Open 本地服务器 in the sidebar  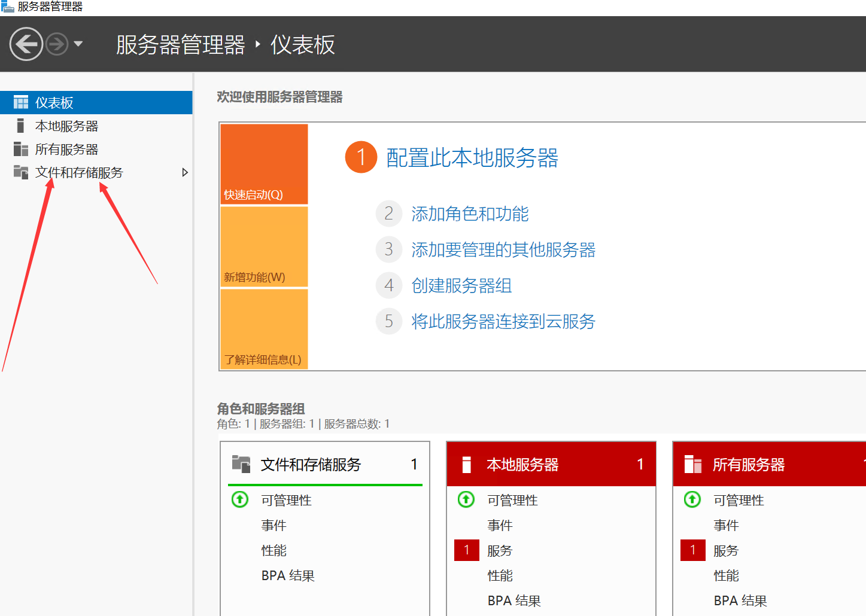point(66,126)
